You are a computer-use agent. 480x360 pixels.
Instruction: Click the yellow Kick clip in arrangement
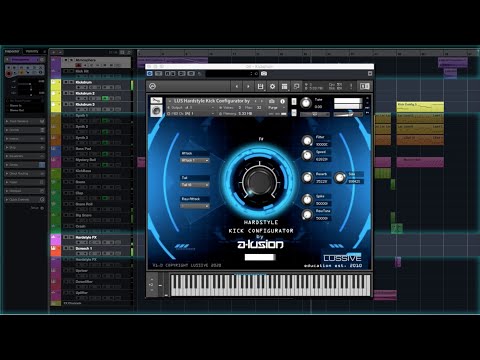click(x=420, y=107)
